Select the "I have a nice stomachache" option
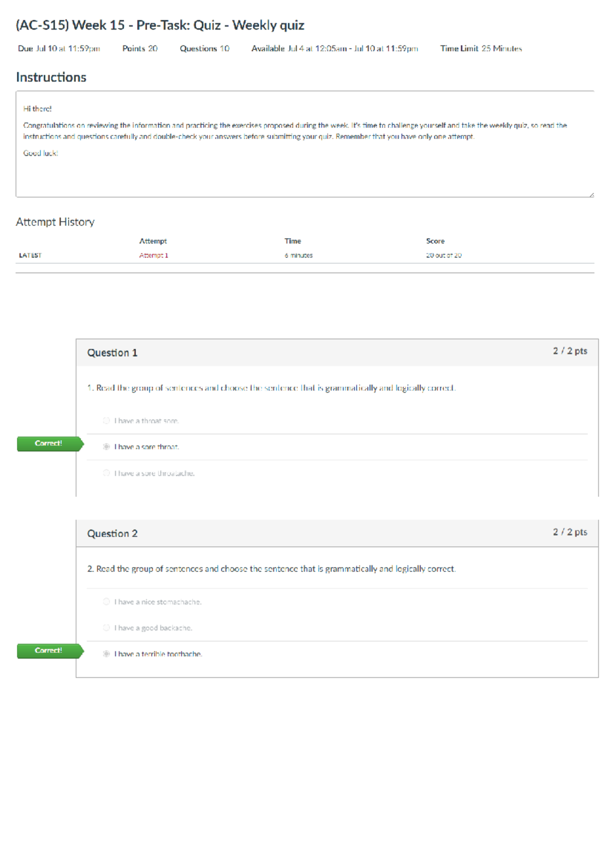 tap(106, 602)
